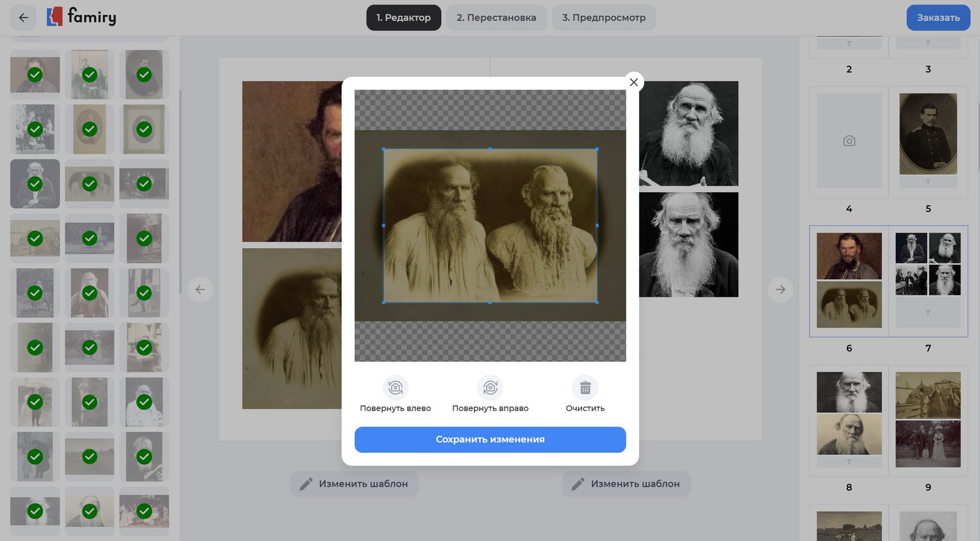The image size is (980, 541).
Task: Select the page 5 officer portrait thumbnail
Action: click(928, 134)
